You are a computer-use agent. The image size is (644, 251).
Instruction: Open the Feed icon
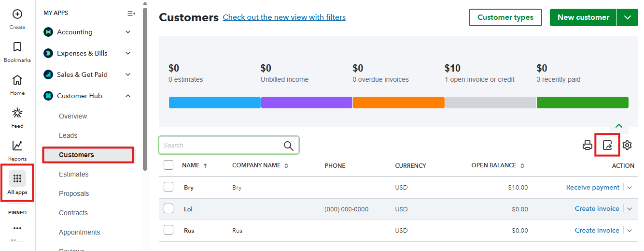(x=17, y=113)
